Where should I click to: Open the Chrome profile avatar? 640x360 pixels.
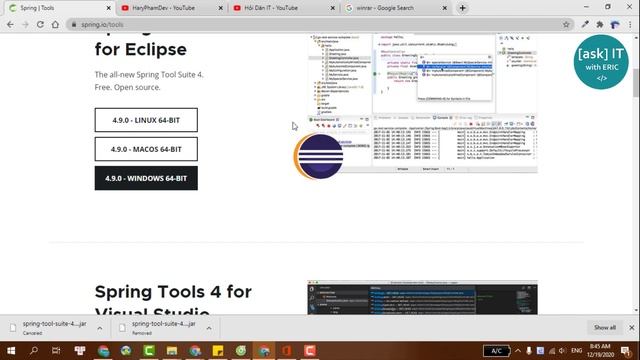tap(615, 24)
